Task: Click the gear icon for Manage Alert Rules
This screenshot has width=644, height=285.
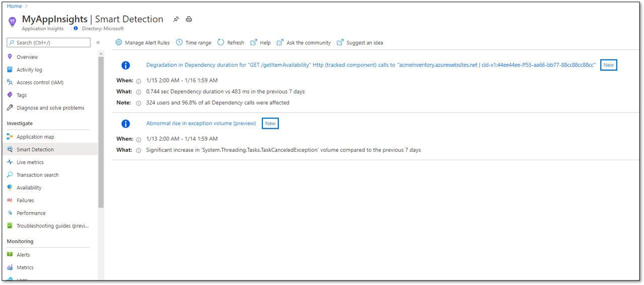Action: [119, 42]
